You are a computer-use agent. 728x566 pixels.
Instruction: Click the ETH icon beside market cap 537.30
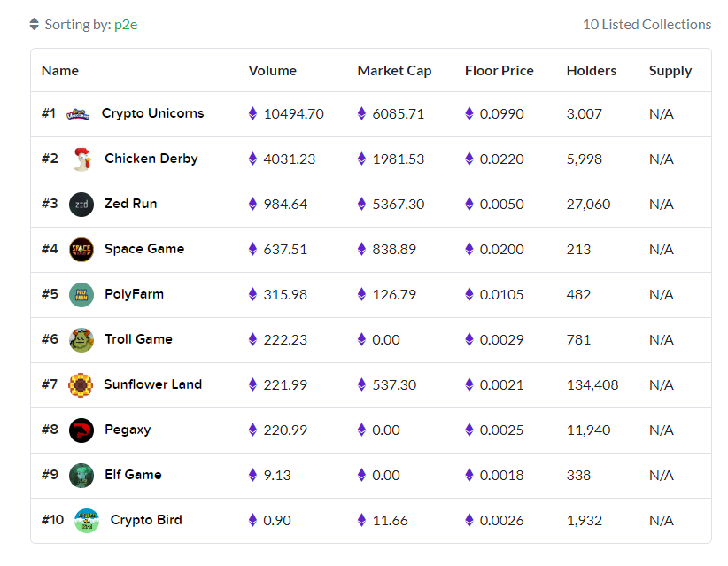(x=361, y=384)
